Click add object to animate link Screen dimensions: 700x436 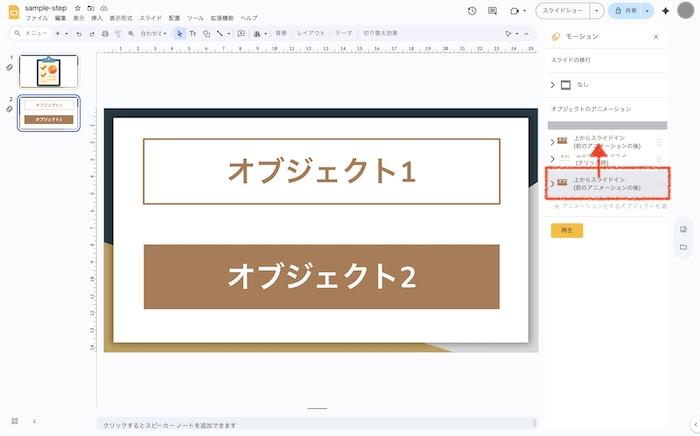pos(611,206)
